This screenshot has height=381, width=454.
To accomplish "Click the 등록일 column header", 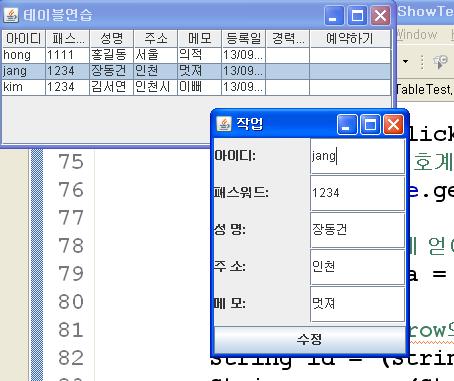I will (243, 39).
